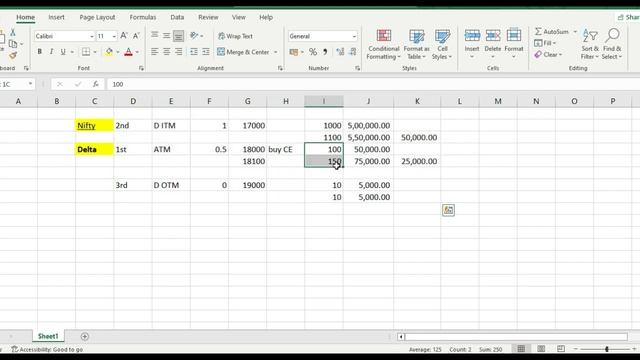The image size is (640, 360).
Task: Open the View tab
Action: (x=239, y=17)
